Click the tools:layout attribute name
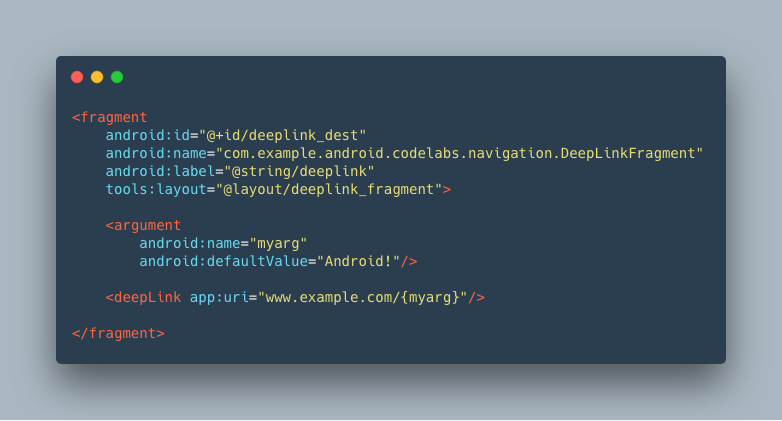The width and height of the screenshot is (782, 421). tap(156, 190)
